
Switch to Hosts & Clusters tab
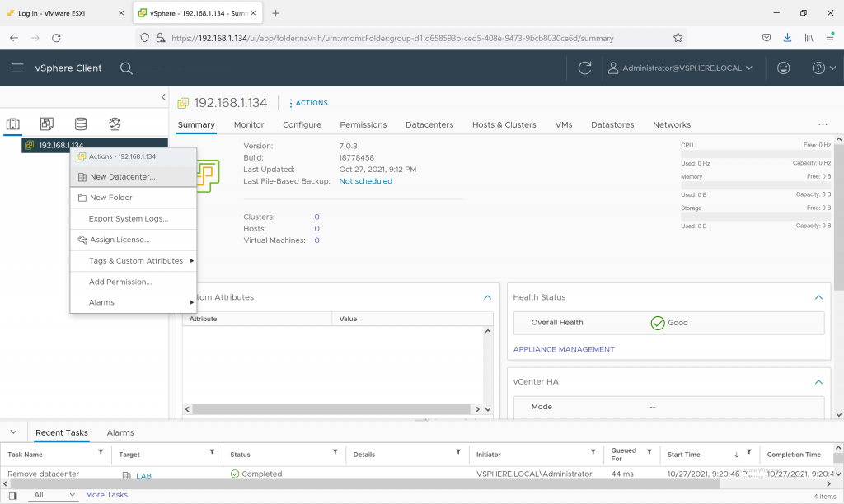pos(504,125)
